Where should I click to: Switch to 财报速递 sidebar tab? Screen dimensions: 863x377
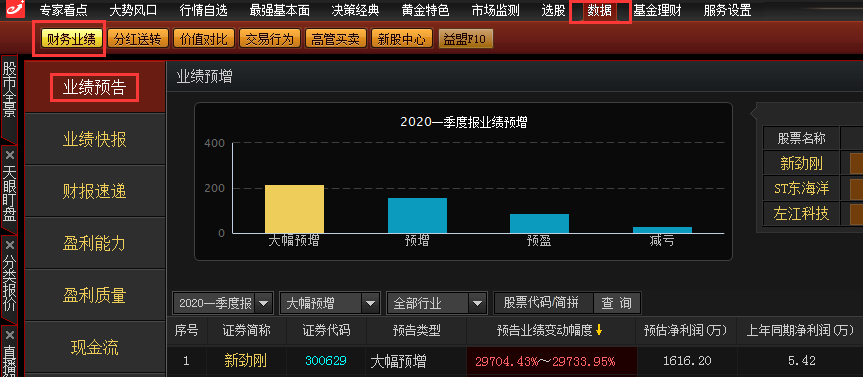click(x=95, y=191)
